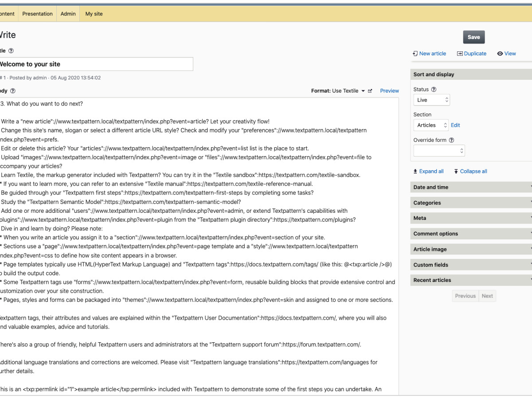Expand the Comment options panel
The height and width of the screenshot is (399, 532).
tap(471, 234)
